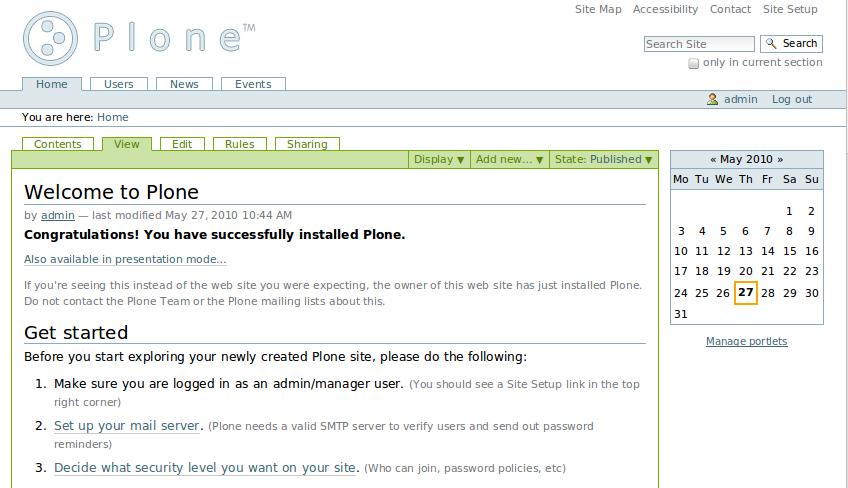
Task: Click the May 2010 calendar heading
Action: click(x=746, y=160)
